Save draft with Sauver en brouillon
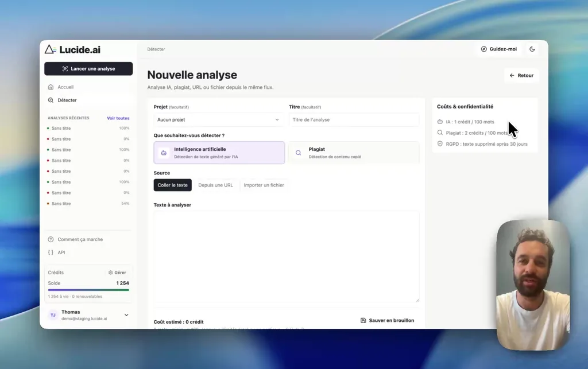 point(388,320)
